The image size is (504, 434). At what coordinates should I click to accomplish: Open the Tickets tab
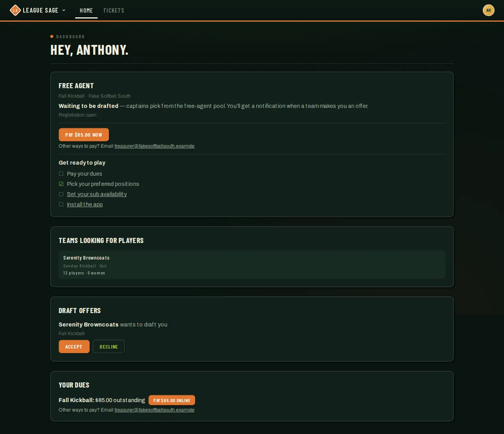114,11
